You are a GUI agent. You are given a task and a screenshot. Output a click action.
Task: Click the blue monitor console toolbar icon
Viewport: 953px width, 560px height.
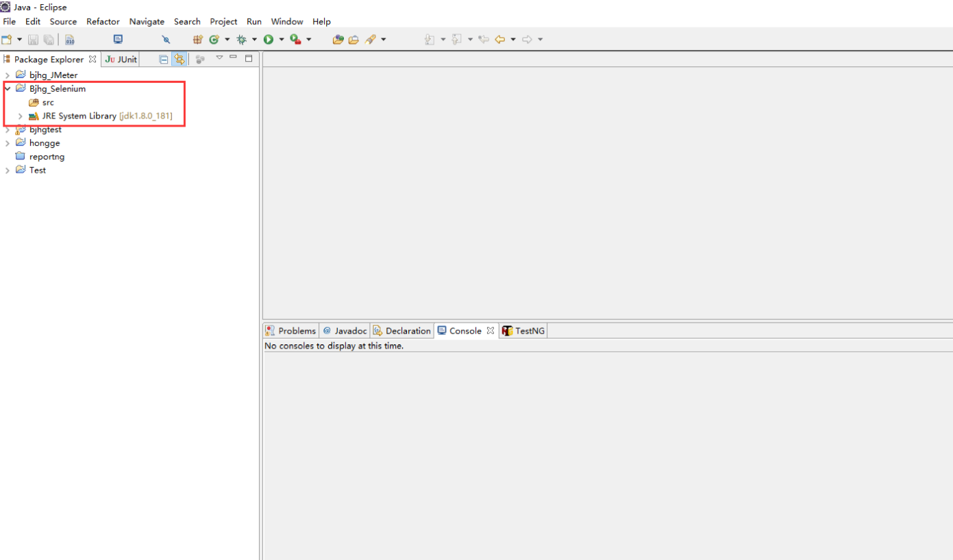point(118,40)
